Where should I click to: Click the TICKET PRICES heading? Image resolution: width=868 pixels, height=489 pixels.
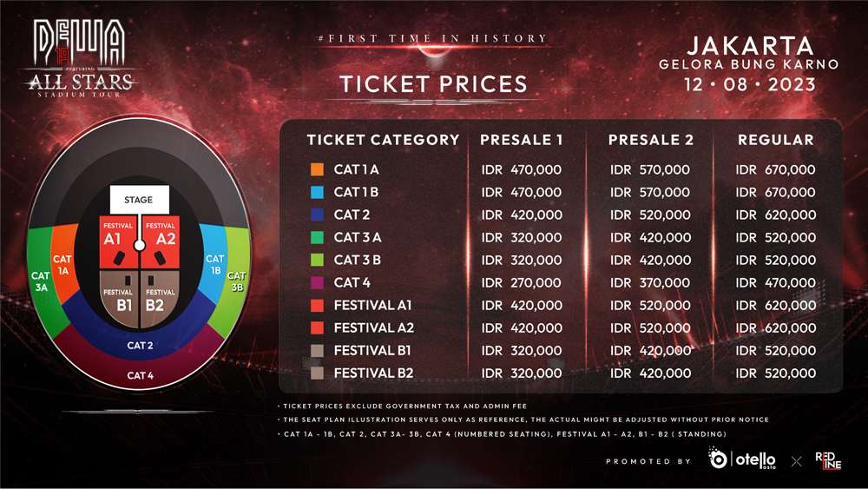(433, 84)
